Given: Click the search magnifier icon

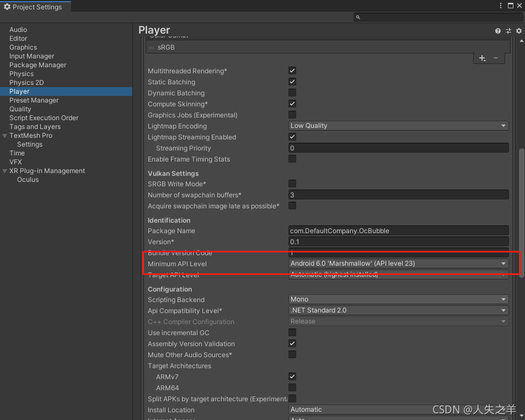Looking at the screenshot, I should click(358, 17).
